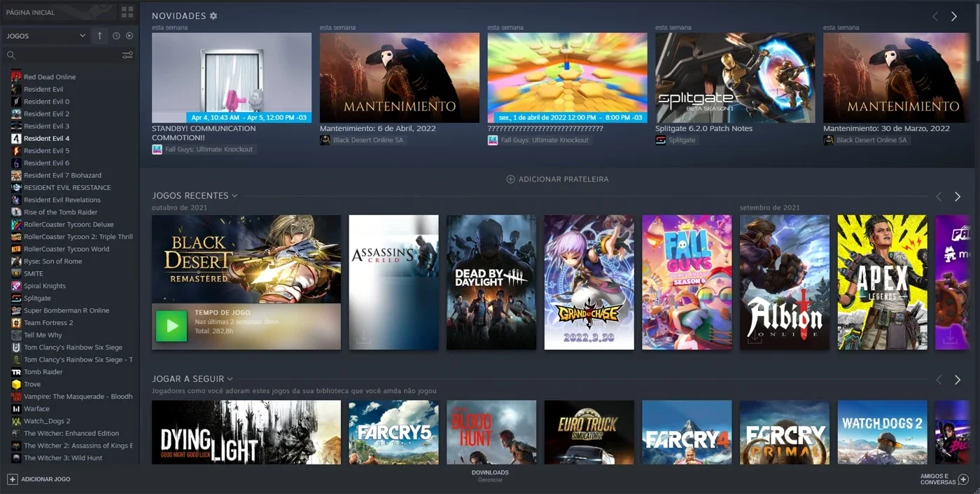Click Splitgate link under patch notes
980x494 pixels.
pyautogui.click(x=681, y=140)
